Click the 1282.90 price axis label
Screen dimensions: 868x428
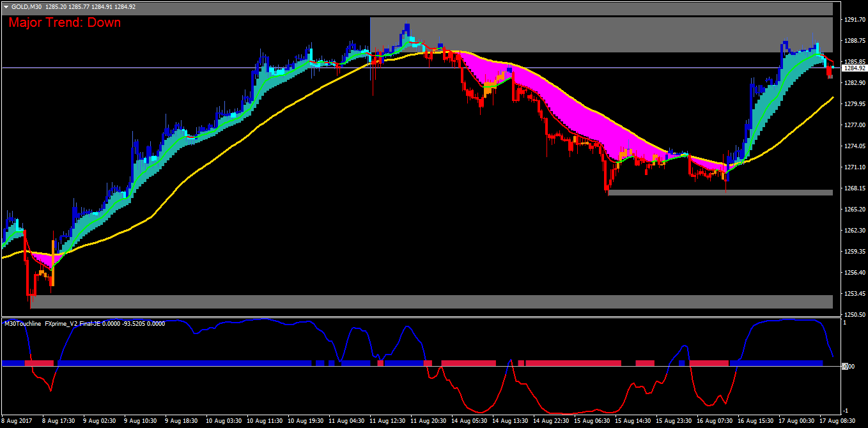854,83
